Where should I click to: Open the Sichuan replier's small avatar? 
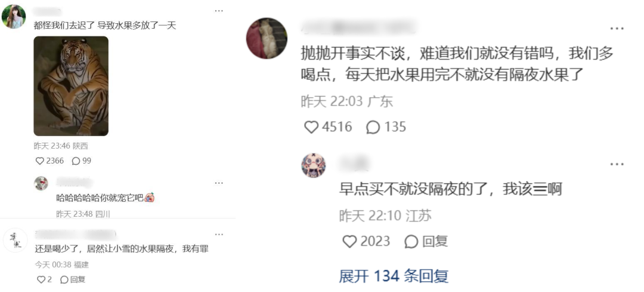tap(41, 183)
